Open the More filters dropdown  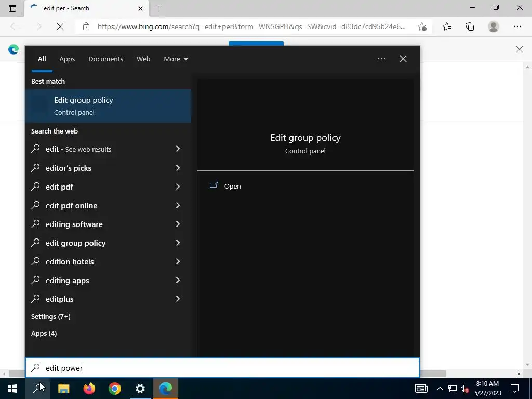[176, 59]
